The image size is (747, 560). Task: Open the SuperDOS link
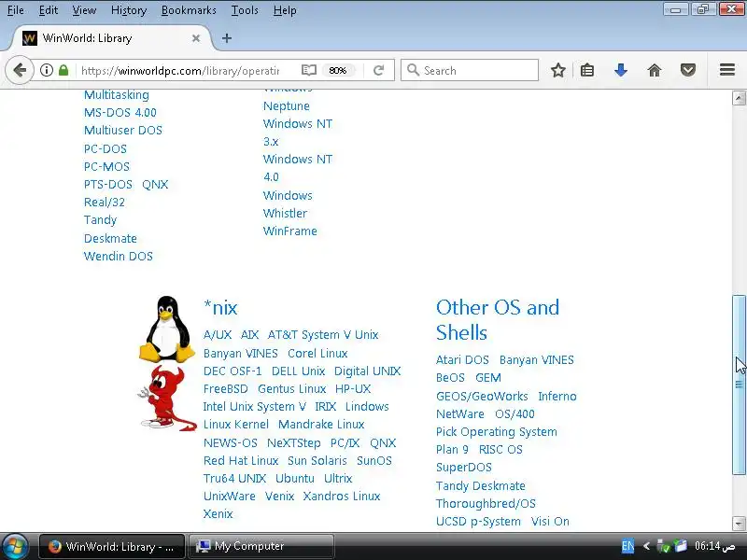click(x=463, y=468)
